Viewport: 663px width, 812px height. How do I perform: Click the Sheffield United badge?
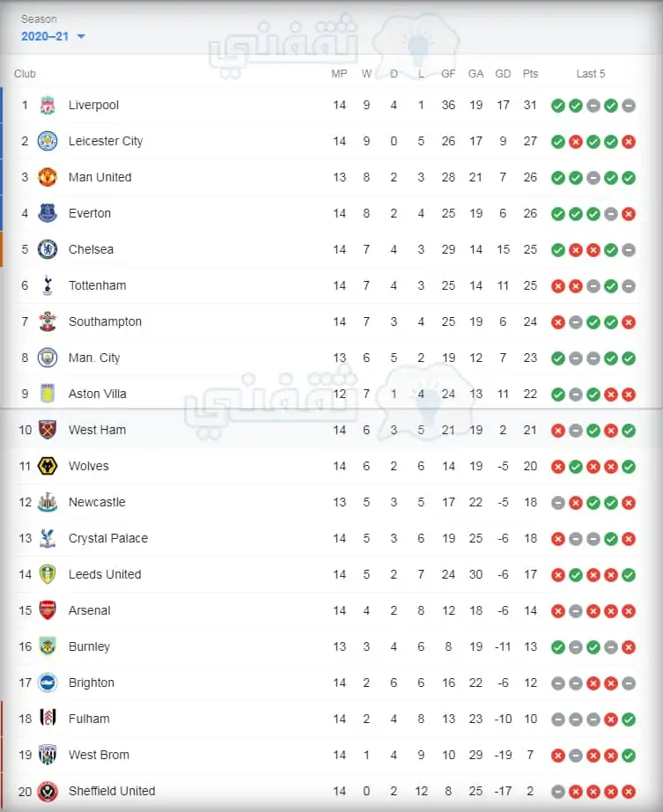point(48,791)
